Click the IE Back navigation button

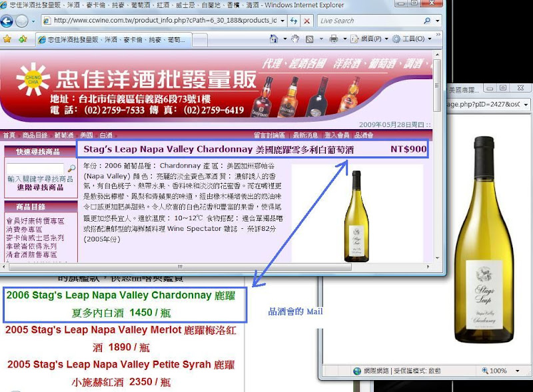pyautogui.click(x=6, y=21)
